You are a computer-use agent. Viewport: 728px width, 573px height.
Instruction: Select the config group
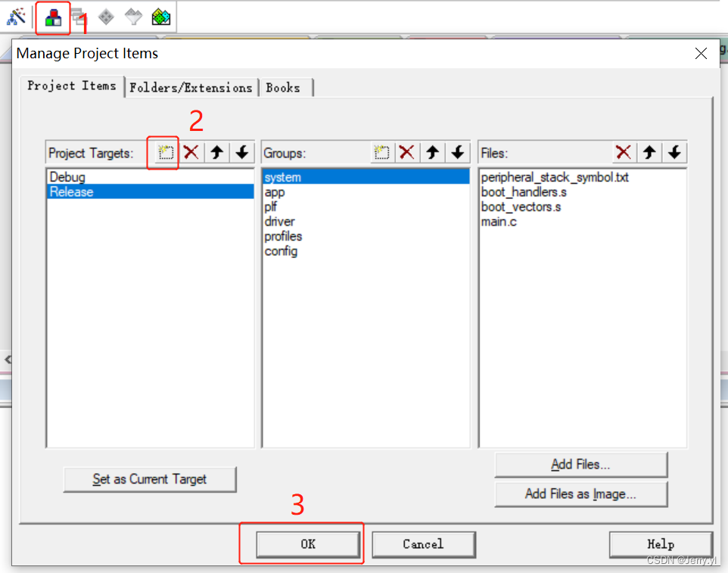(x=366, y=251)
